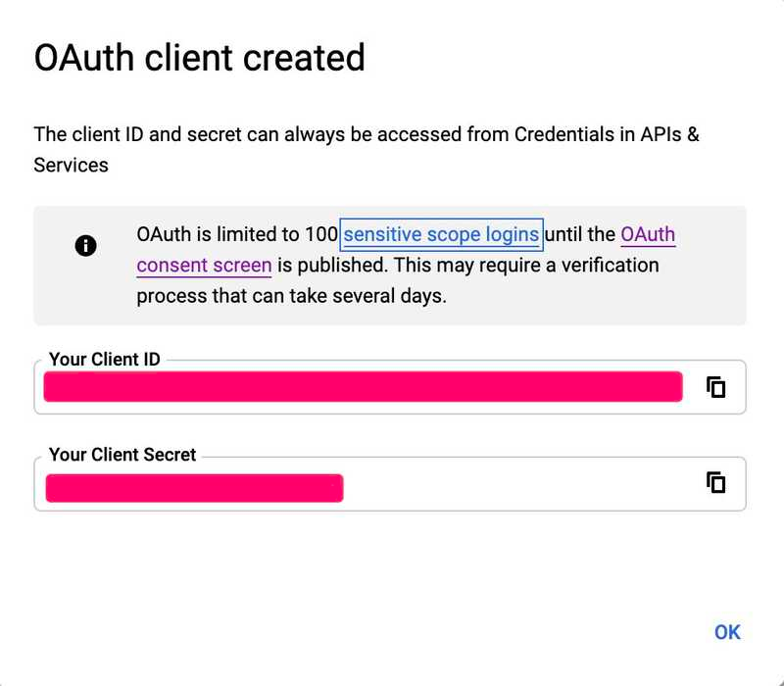784x686 pixels.
Task: Click the Your Client ID label
Action: tap(105, 359)
